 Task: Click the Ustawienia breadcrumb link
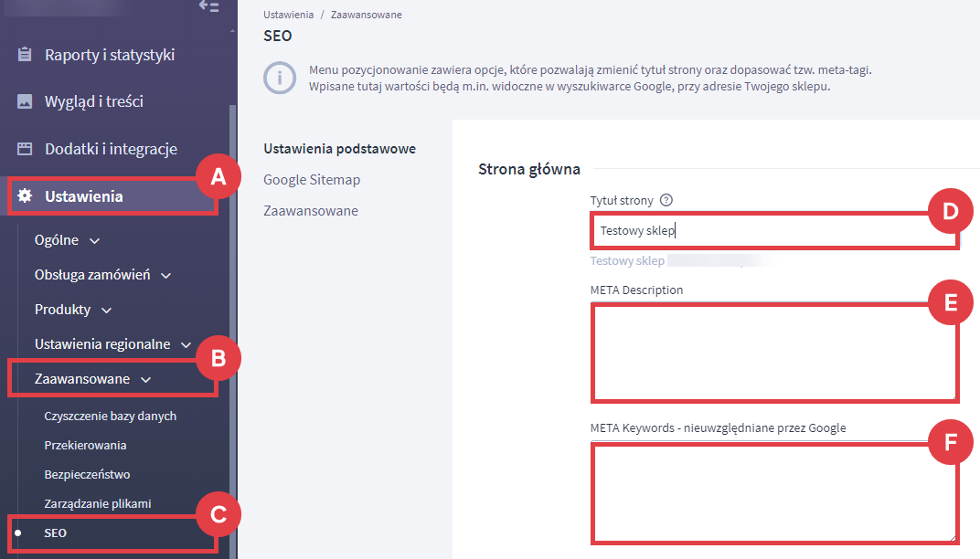(x=288, y=15)
